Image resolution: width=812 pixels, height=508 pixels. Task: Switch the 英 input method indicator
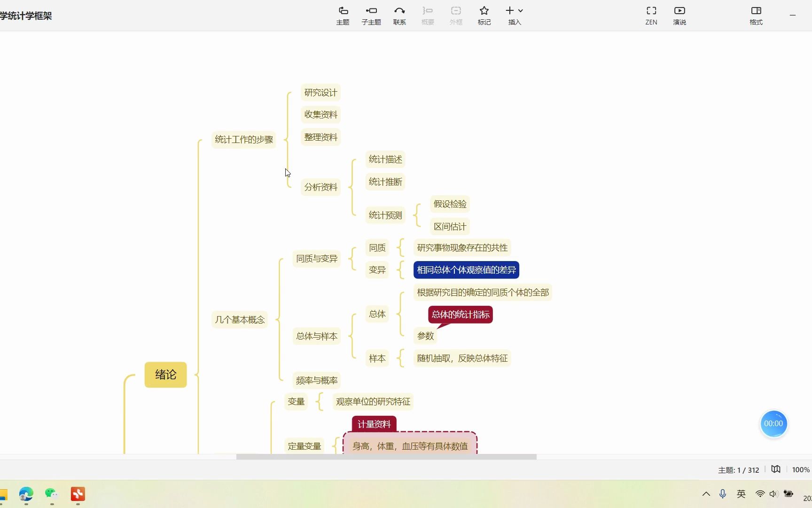[x=741, y=494]
